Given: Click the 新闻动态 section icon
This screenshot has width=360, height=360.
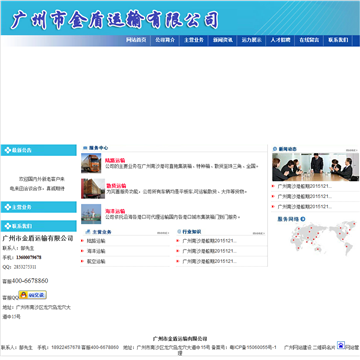Looking at the screenshot, I should (275, 149).
